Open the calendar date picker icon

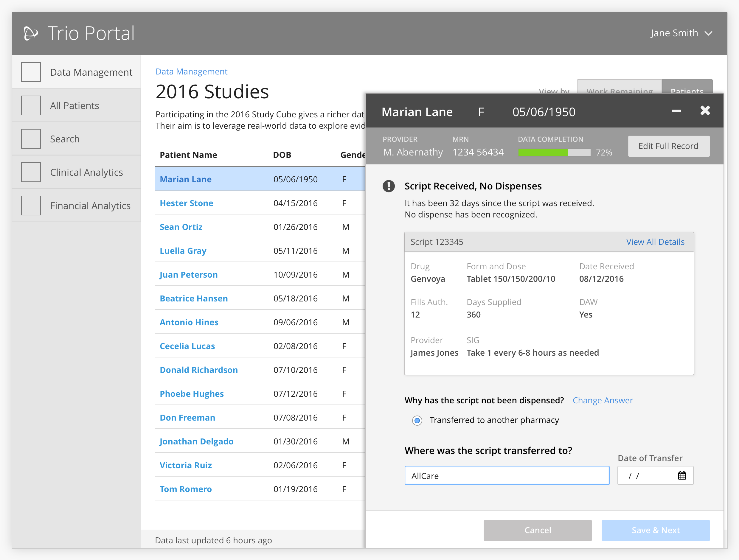[x=682, y=475]
